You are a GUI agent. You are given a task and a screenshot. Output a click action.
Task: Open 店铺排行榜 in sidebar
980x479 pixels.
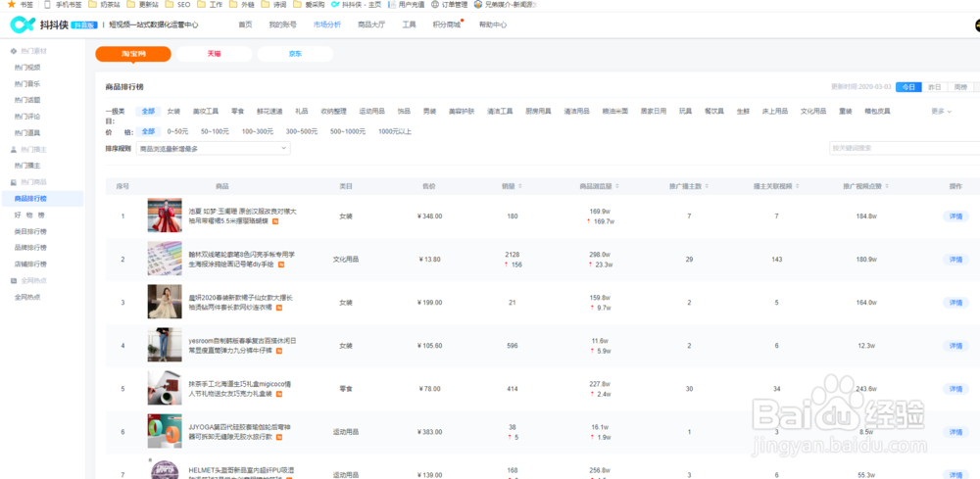pos(30,263)
